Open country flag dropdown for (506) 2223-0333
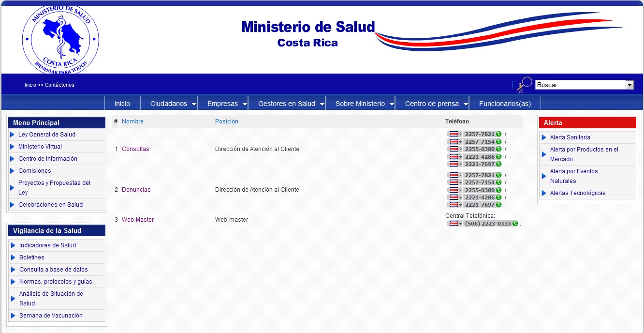This screenshot has width=644, height=333. (x=455, y=224)
